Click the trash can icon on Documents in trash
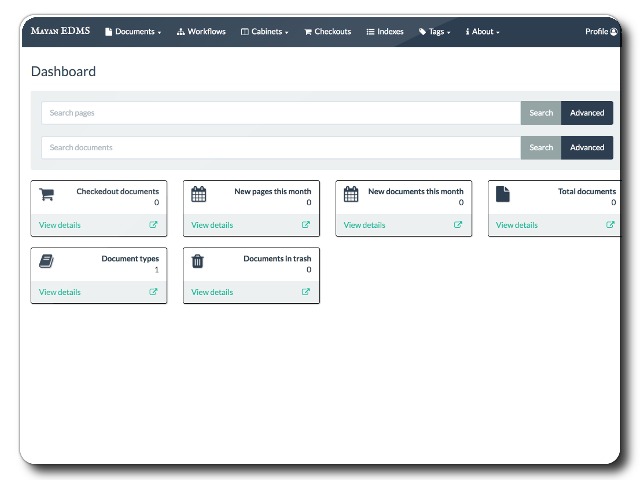Screen dimensions: 640x480 (x=198, y=262)
